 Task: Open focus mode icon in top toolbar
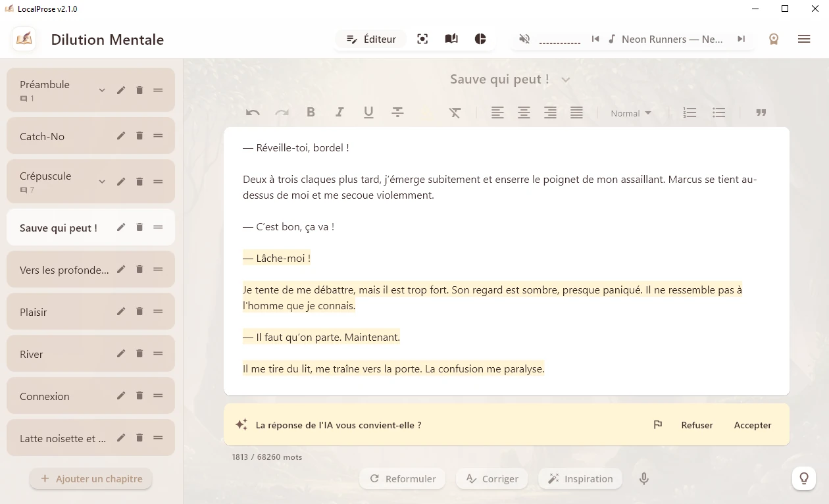click(422, 39)
